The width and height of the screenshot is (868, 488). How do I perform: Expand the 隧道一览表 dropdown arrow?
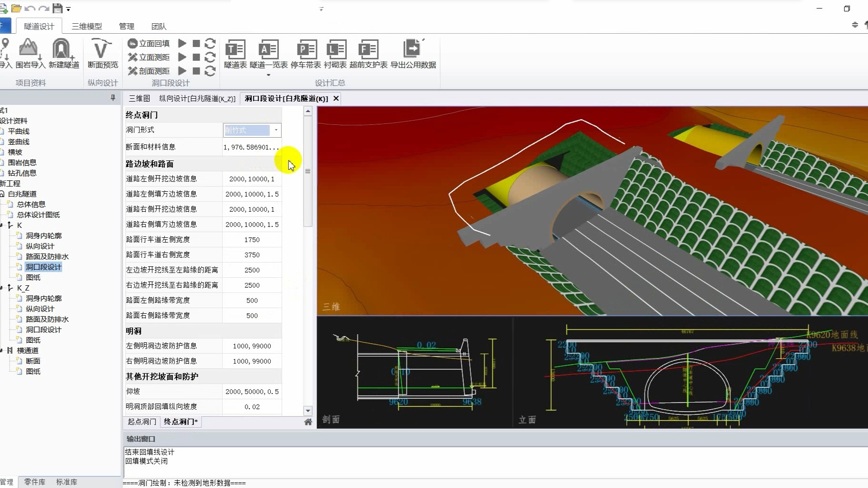click(268, 75)
